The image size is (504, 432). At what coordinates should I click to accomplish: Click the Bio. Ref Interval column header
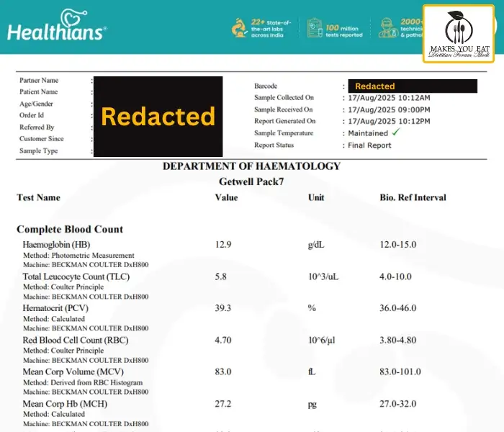point(413,197)
